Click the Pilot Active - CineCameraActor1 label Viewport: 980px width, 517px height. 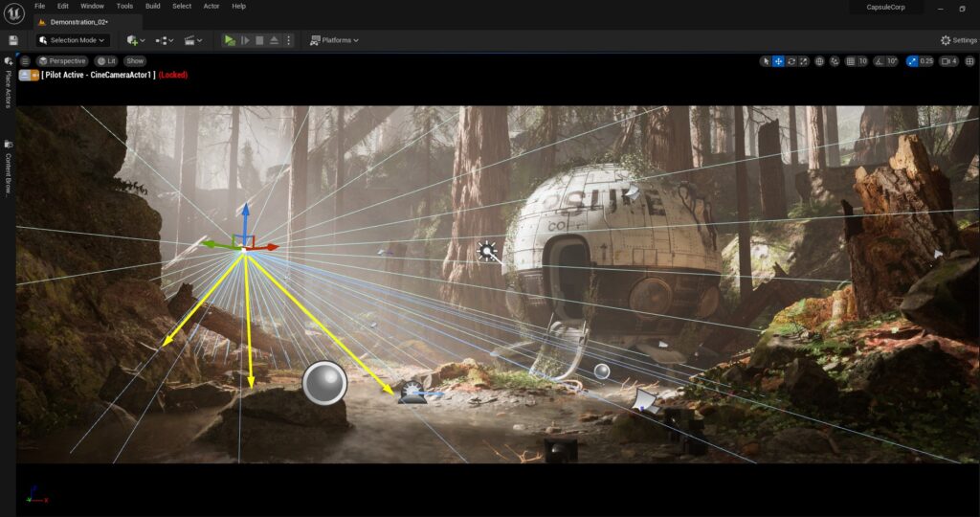(99, 75)
